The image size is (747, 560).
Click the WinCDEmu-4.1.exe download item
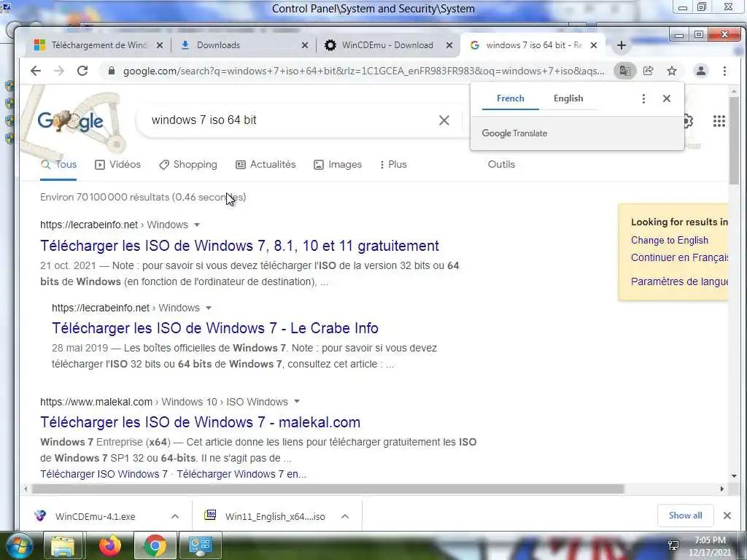pos(96,516)
